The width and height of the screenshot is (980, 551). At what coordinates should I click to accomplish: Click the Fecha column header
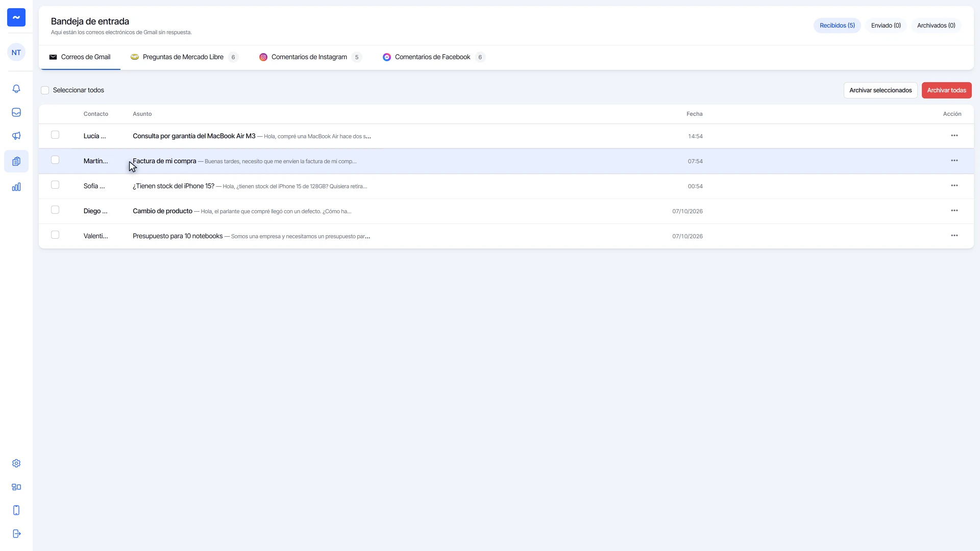[x=694, y=114]
